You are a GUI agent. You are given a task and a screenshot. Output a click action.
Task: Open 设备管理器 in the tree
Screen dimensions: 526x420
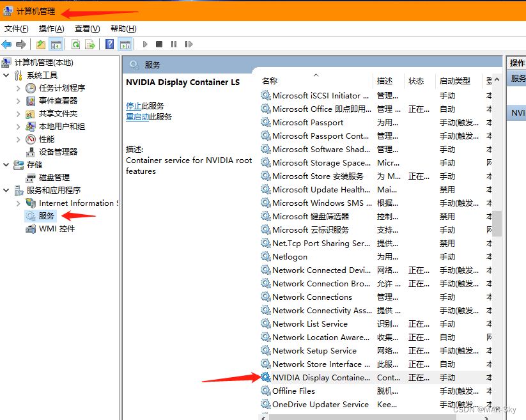coord(58,152)
